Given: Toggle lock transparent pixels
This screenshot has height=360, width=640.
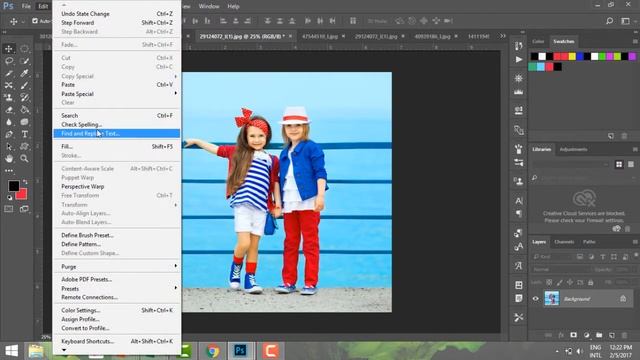Looking at the screenshot, I should click(x=549, y=282).
